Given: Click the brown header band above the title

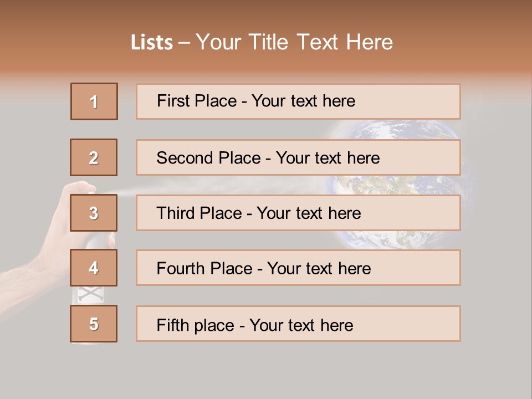Looking at the screenshot, I should [266, 12].
